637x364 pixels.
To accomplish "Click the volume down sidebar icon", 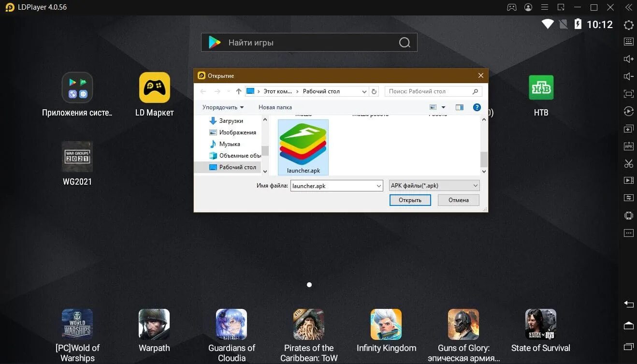I will coord(628,76).
